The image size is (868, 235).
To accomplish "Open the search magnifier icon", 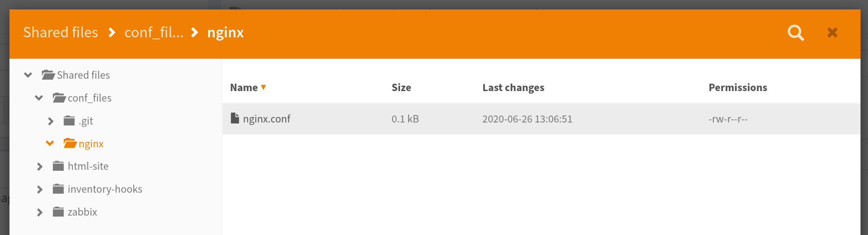I will point(796,33).
